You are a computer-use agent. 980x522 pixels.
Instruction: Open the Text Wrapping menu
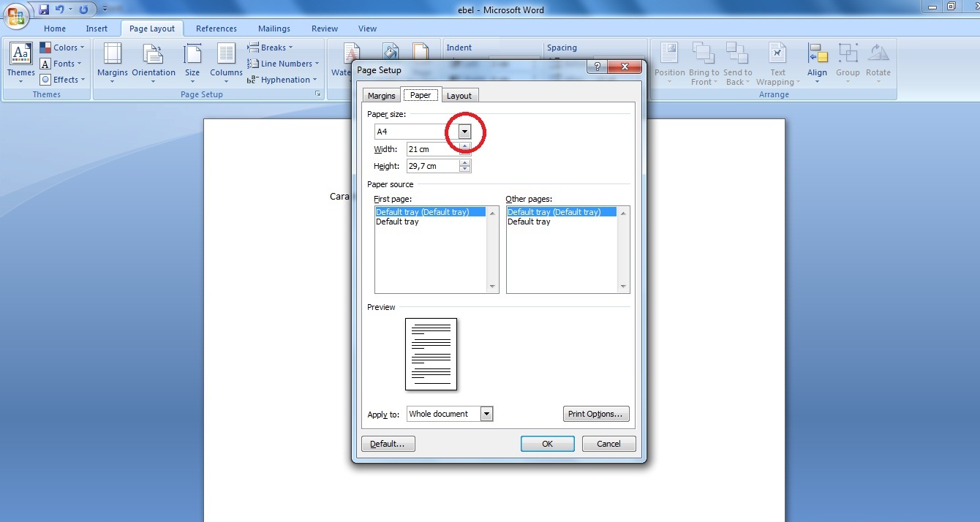778,64
